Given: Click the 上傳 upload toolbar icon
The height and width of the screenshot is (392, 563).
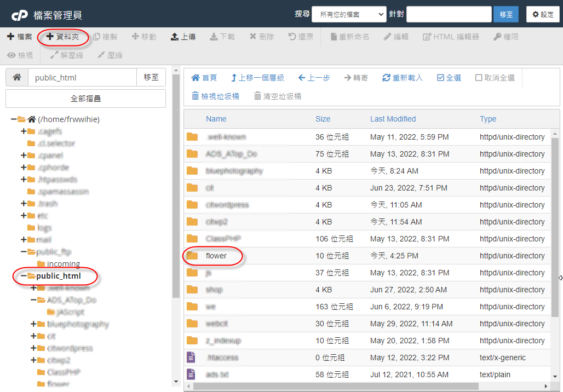Looking at the screenshot, I should click(175, 37).
